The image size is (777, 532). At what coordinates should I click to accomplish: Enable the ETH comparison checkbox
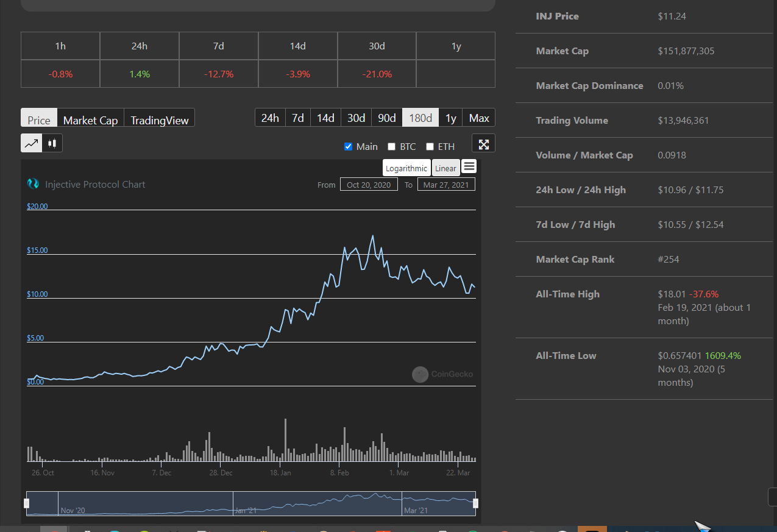pos(430,146)
